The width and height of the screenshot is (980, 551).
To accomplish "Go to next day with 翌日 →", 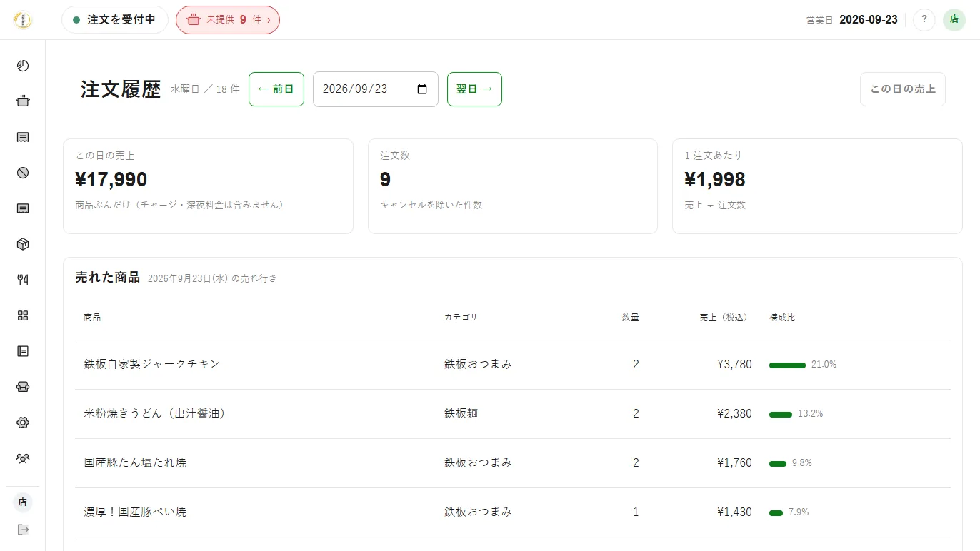I will [x=474, y=89].
